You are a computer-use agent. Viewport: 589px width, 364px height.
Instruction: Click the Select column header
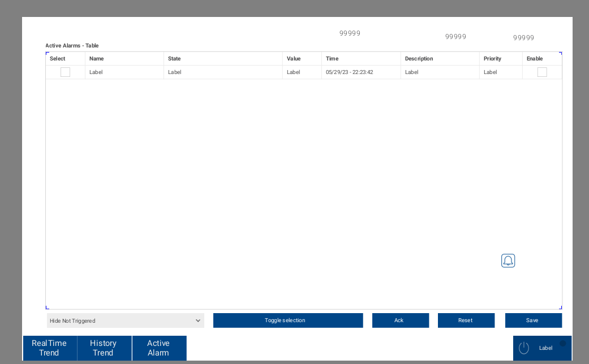coord(66,59)
